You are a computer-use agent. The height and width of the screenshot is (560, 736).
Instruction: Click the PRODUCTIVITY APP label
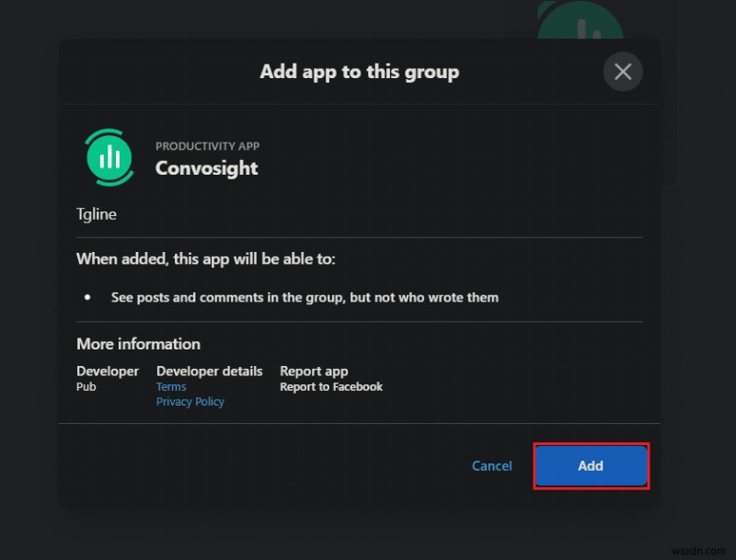(x=208, y=146)
